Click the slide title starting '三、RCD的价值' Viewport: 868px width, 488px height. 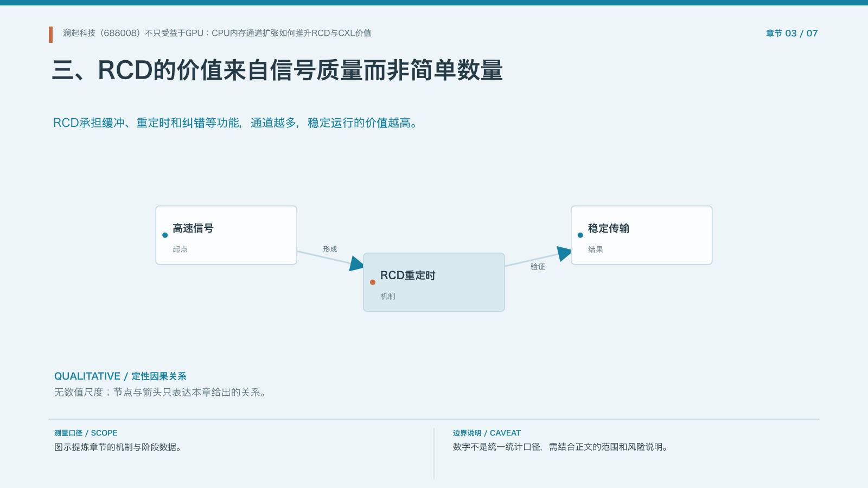click(278, 70)
